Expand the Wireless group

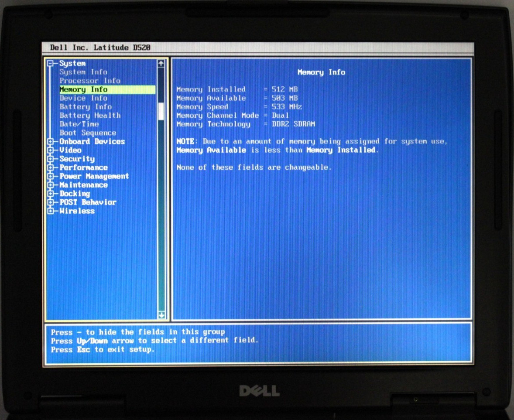pos(50,211)
